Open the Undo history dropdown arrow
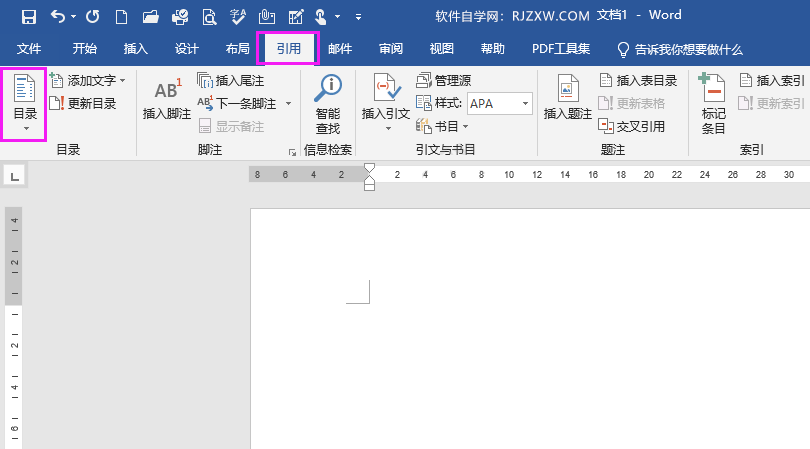The width and height of the screenshot is (810, 449). (x=73, y=17)
